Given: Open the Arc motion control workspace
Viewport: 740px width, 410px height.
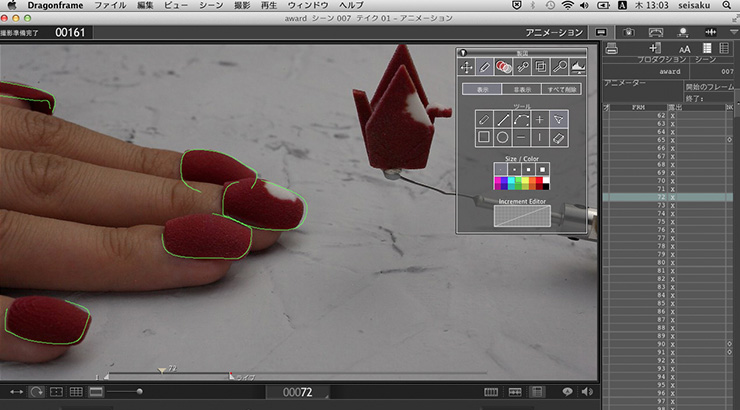Looking at the screenshot, I should (656, 32).
